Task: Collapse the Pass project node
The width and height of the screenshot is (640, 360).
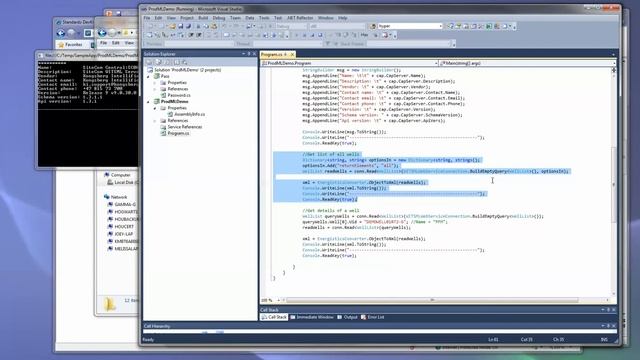Action: pyautogui.click(x=148, y=76)
